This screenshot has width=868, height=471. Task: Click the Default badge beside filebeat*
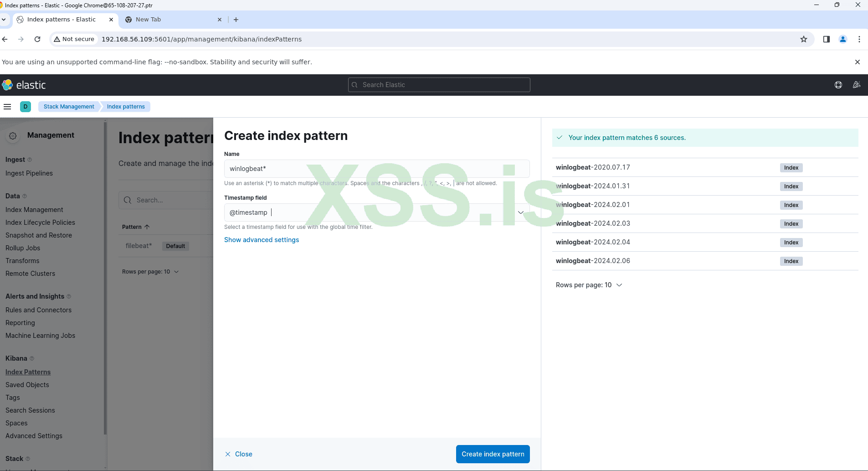pos(175,246)
